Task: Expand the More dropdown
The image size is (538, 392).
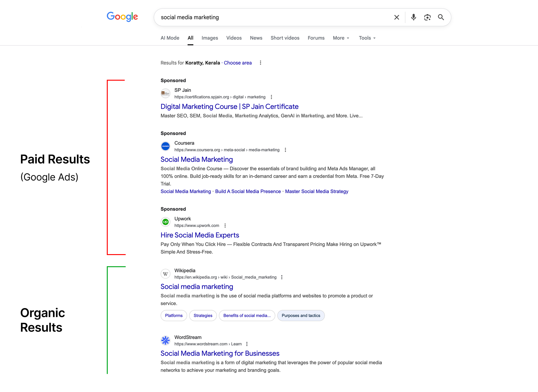Action: pos(341,38)
